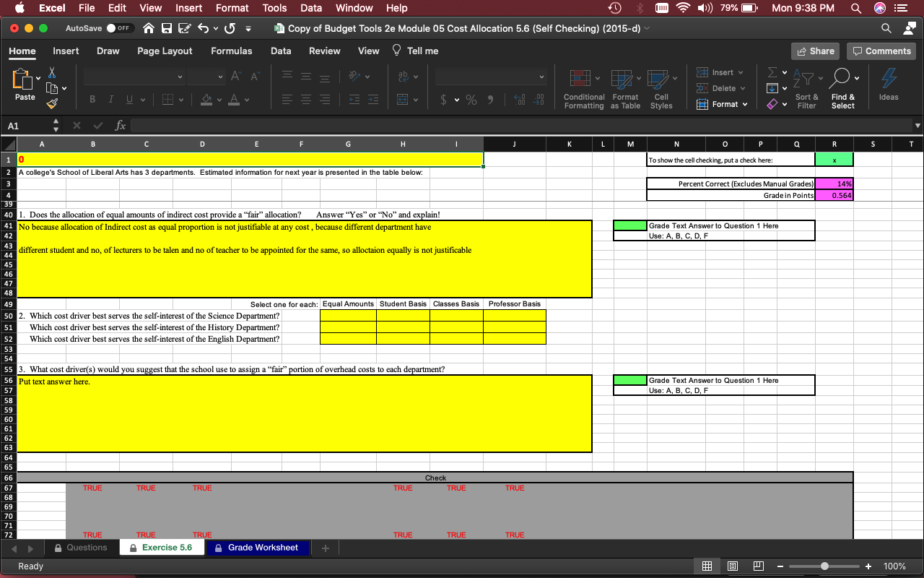Open the Formulas ribbon tab
Image resolution: width=924 pixels, height=578 pixels.
click(x=231, y=51)
